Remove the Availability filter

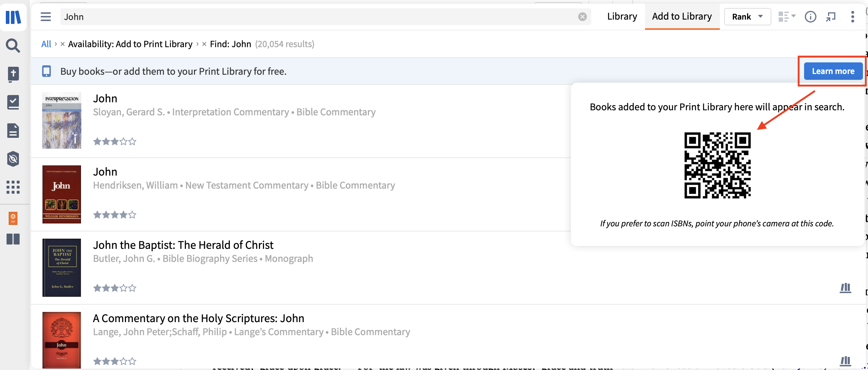tap(62, 44)
